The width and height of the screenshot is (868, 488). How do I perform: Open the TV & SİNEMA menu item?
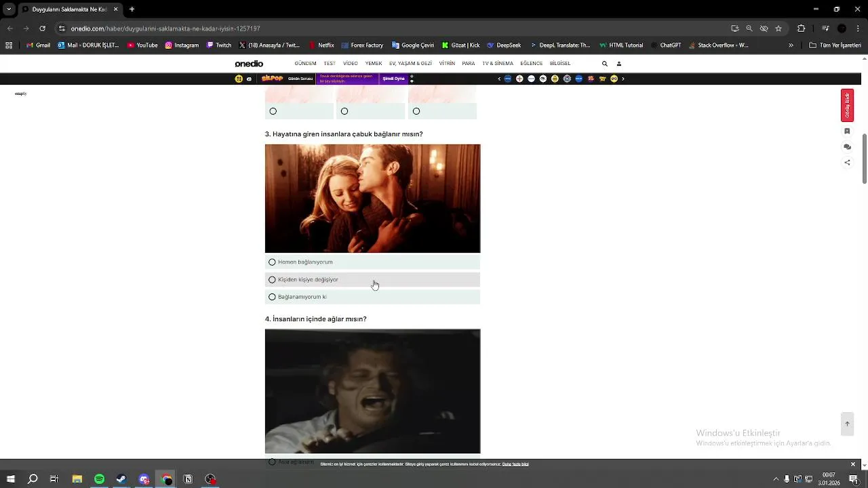tap(498, 64)
